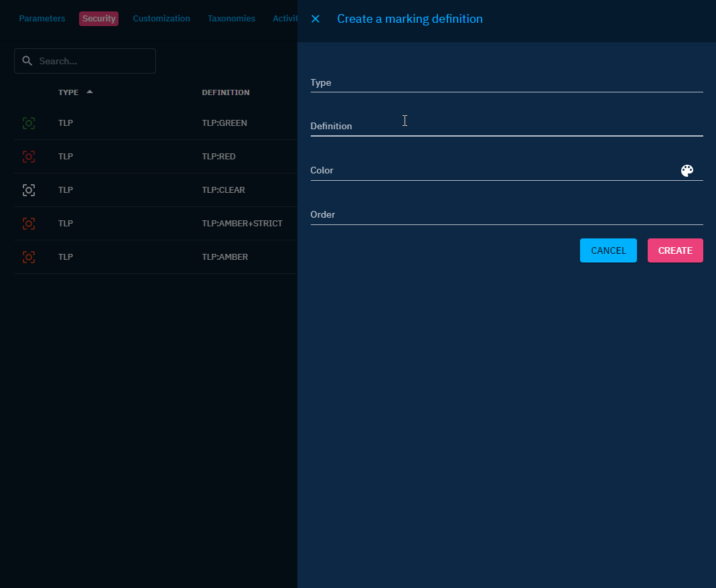Close the Create marking definition panel
The width and height of the screenshot is (716, 588).
(315, 19)
